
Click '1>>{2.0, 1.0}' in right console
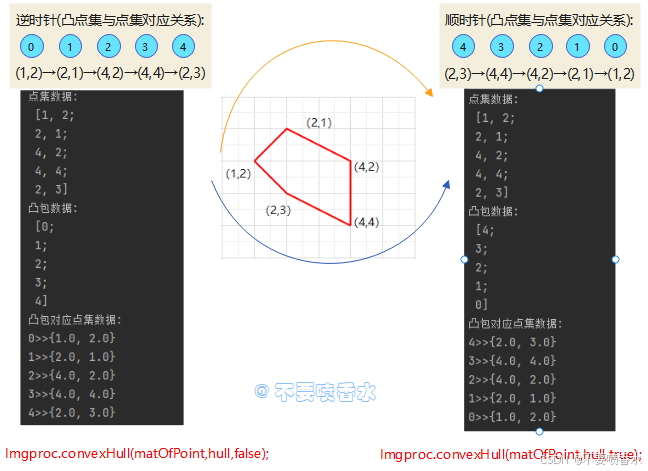pyautogui.click(x=512, y=398)
